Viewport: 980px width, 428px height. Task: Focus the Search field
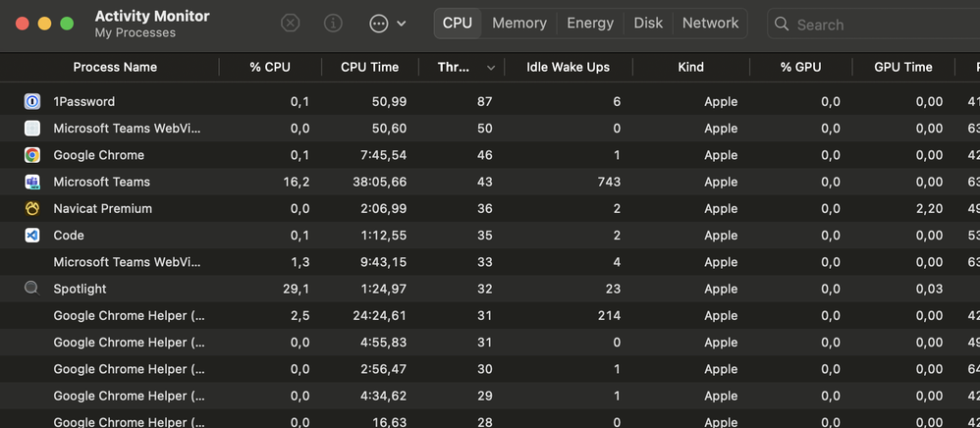[x=874, y=25]
